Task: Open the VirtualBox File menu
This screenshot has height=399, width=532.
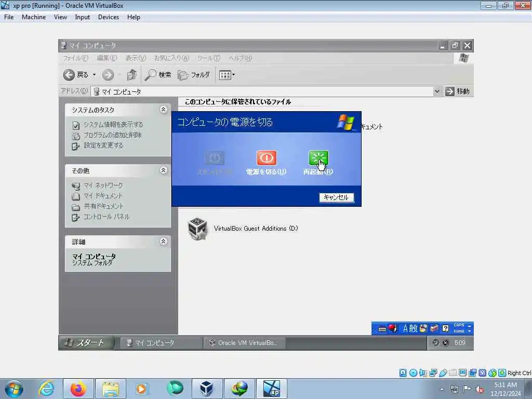Action: [x=9, y=17]
